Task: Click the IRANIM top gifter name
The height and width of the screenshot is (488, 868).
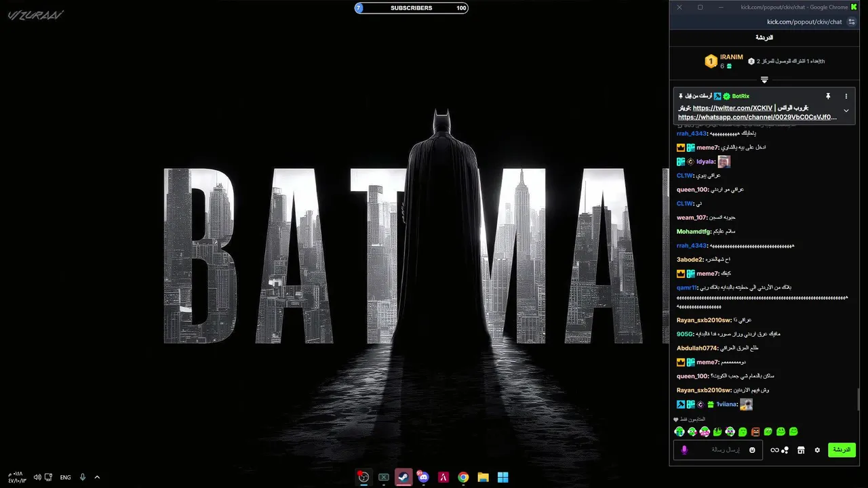Action: click(732, 57)
